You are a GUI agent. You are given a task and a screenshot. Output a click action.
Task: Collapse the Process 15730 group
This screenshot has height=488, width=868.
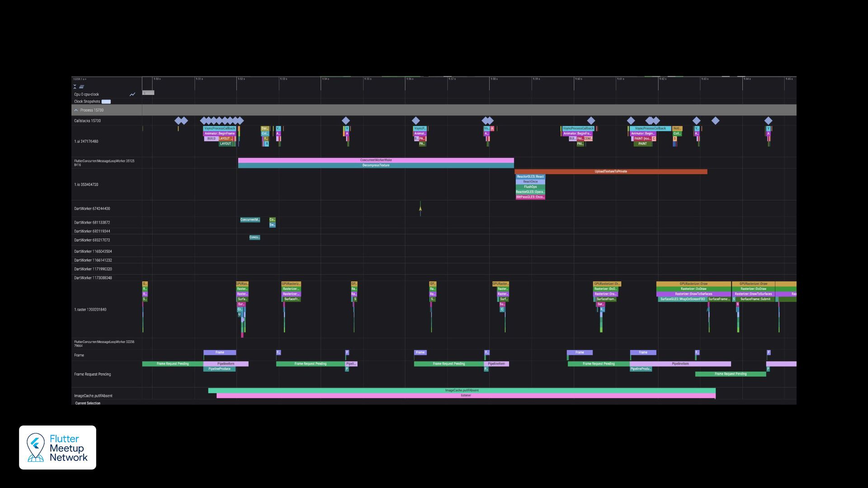76,110
